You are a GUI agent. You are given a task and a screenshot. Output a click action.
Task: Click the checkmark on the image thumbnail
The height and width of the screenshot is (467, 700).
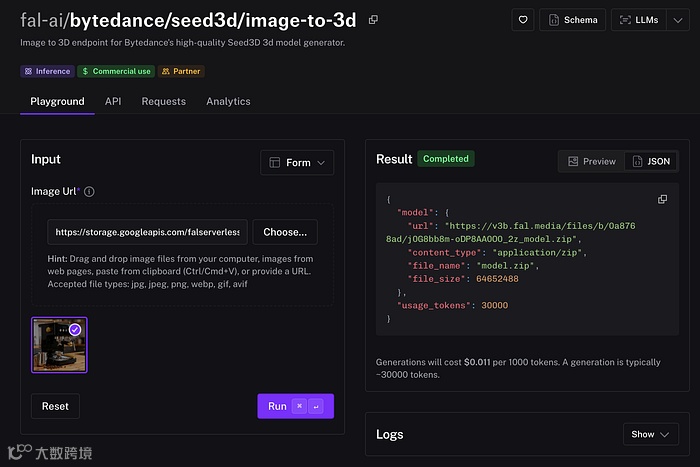(x=75, y=329)
